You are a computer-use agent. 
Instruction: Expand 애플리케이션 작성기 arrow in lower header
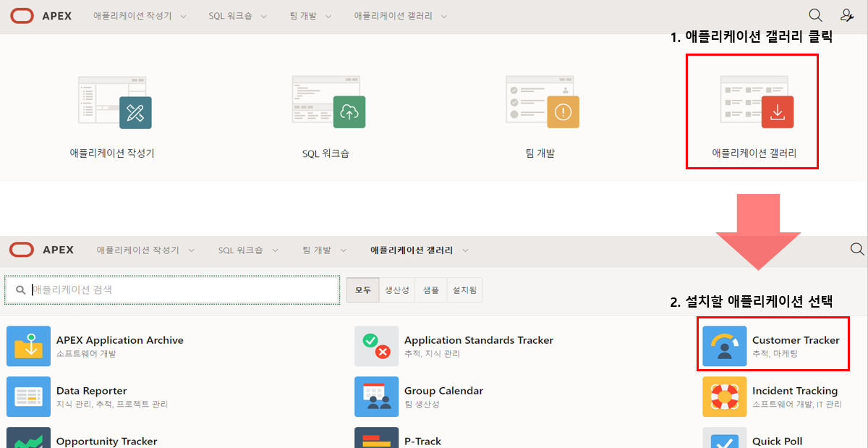coord(191,250)
